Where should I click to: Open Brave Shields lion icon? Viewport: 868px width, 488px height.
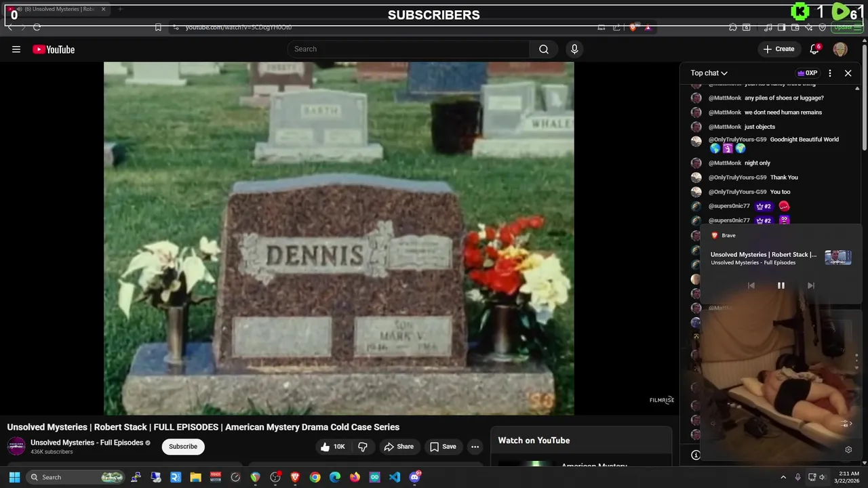(633, 27)
